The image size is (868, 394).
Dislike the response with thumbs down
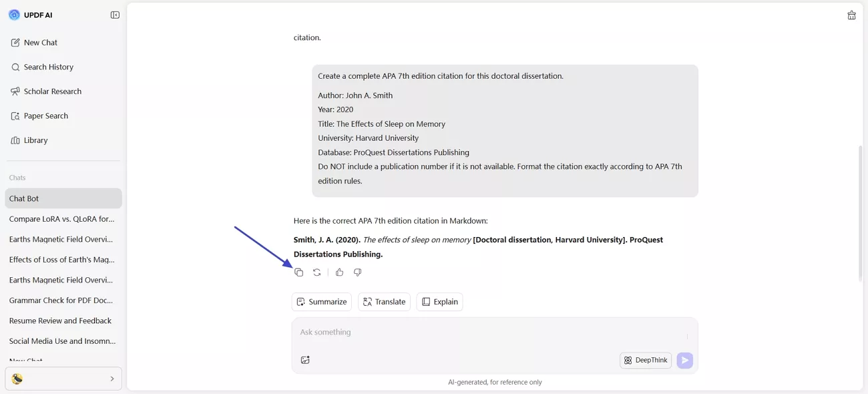pyautogui.click(x=357, y=272)
